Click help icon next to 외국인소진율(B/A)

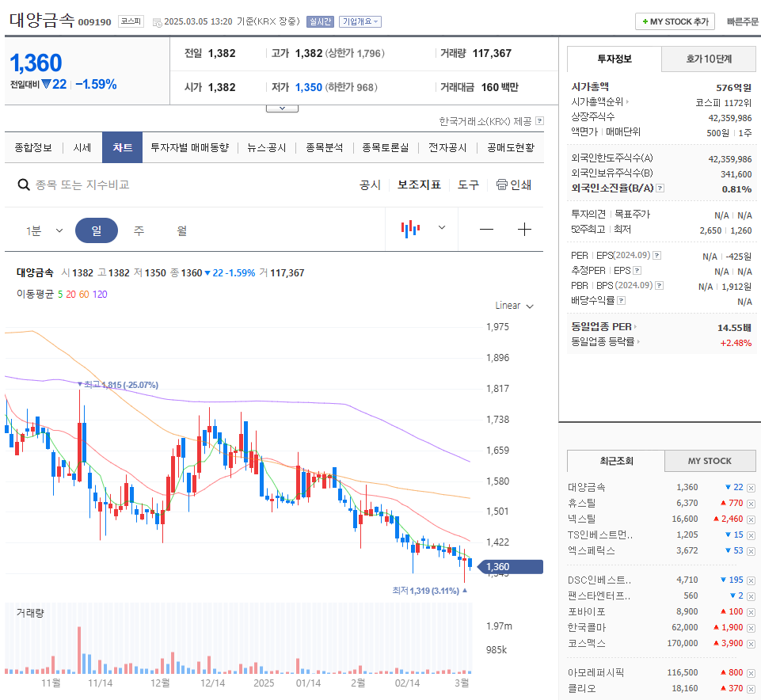[660, 188]
